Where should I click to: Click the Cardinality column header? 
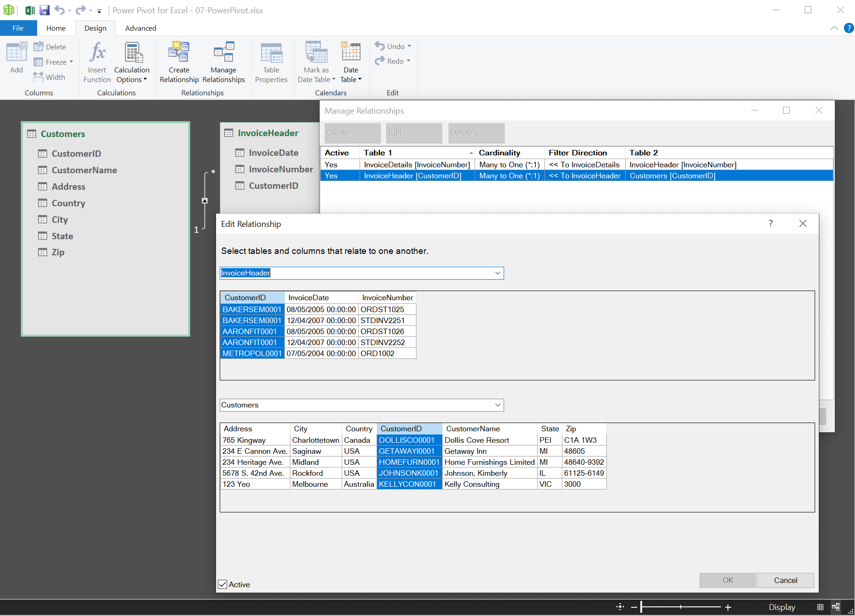(510, 153)
